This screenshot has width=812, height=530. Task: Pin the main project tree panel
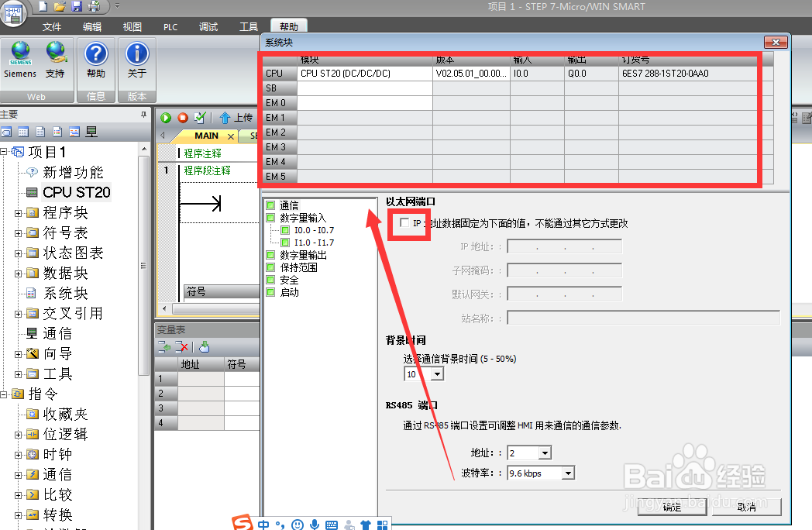click(143, 115)
